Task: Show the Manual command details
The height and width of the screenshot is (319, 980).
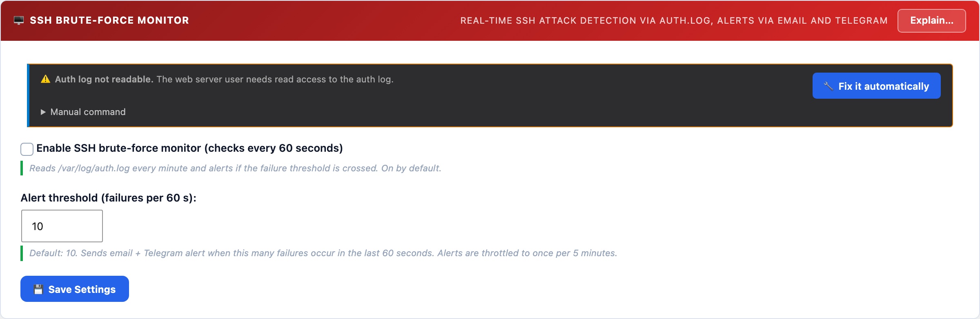Action: 88,112
